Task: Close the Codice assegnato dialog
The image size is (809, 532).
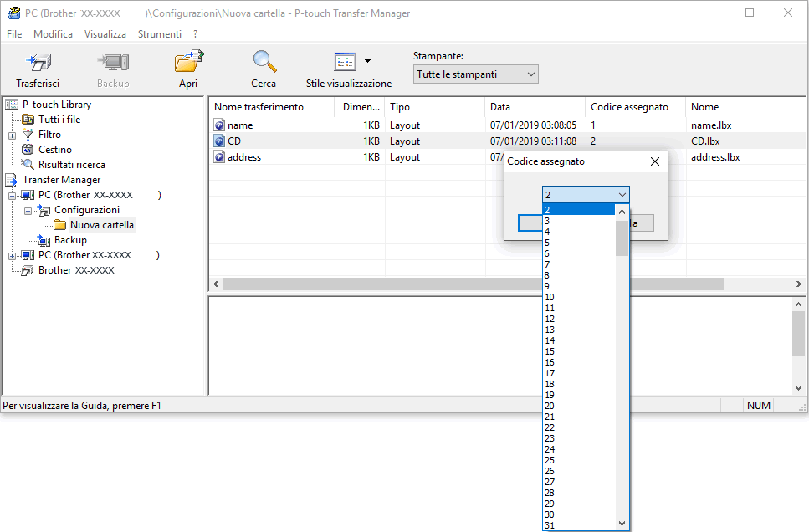Action: click(655, 161)
